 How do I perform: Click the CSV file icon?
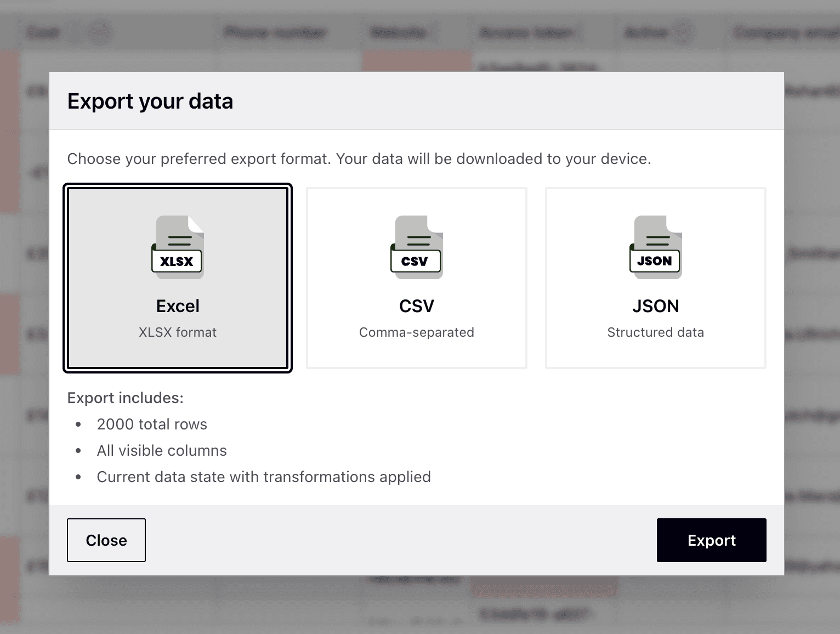pos(416,246)
